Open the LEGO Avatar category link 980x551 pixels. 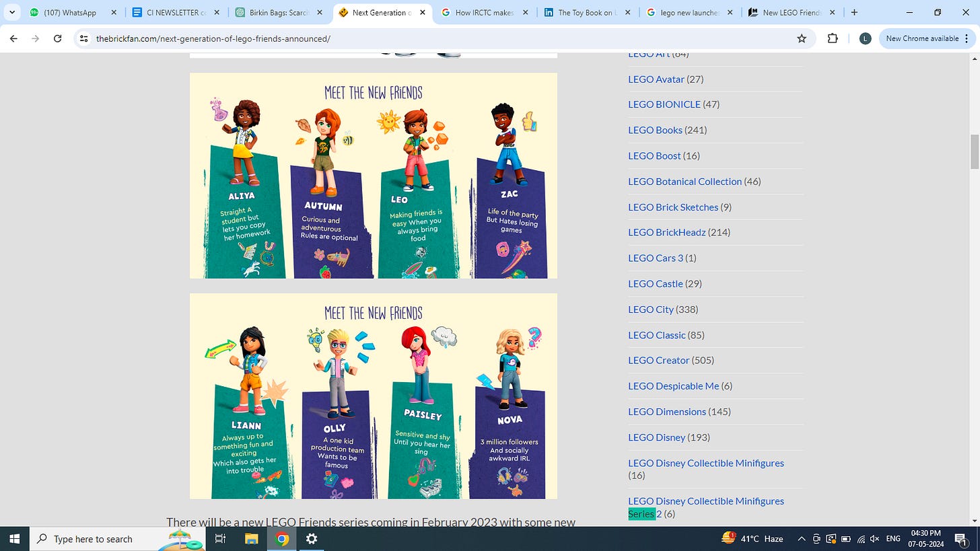[656, 79]
